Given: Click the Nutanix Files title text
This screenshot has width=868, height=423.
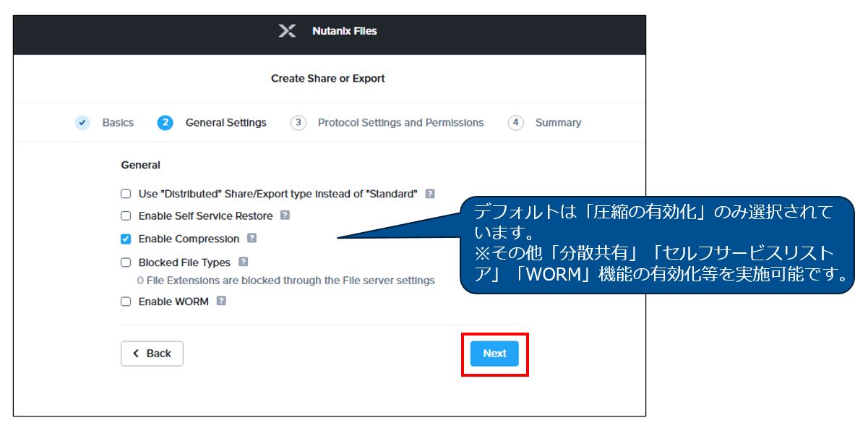Looking at the screenshot, I should pos(344,31).
